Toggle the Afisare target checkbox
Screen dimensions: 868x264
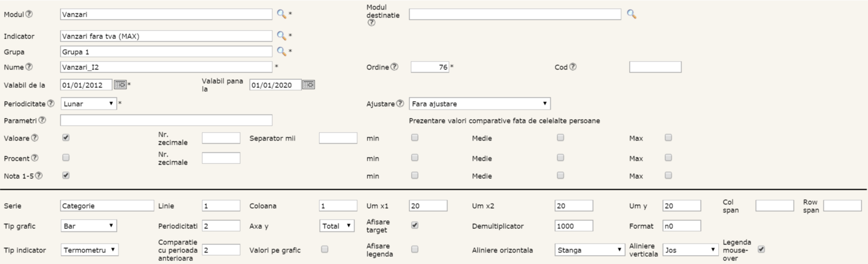point(414,225)
